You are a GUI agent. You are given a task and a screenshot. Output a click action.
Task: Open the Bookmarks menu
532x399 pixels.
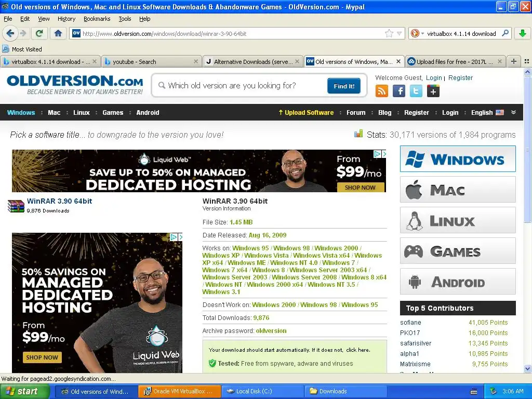[97, 19]
